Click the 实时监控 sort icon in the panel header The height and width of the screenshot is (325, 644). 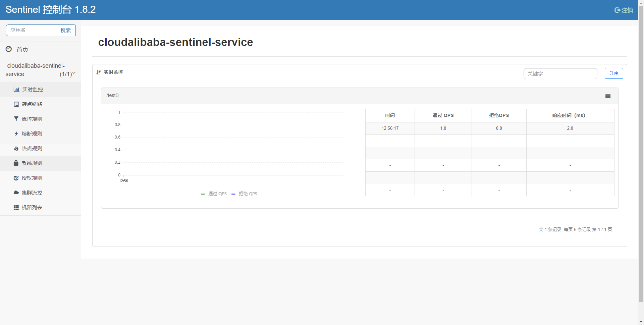tap(99, 72)
